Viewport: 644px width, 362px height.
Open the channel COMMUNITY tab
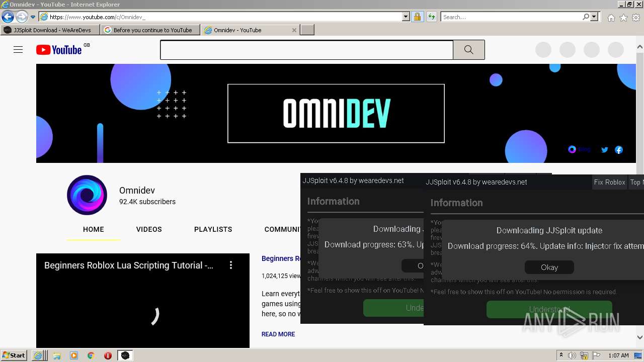coord(282,229)
